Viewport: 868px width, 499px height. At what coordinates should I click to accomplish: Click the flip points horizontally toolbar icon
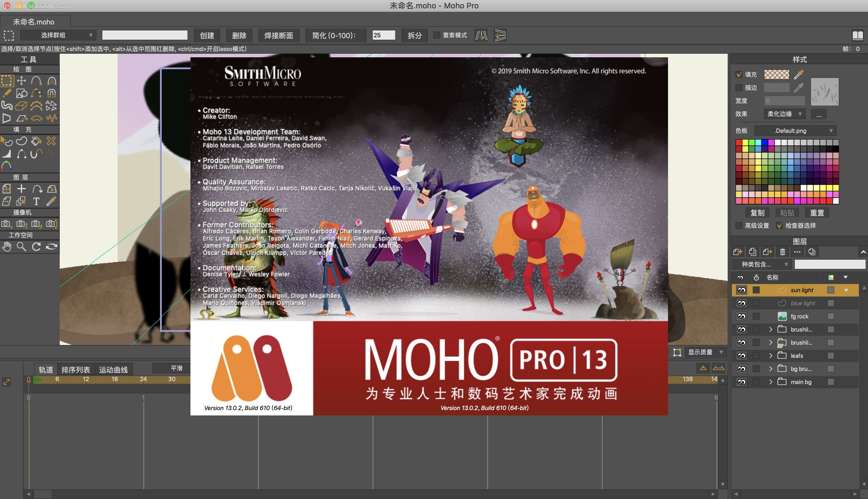pos(481,35)
